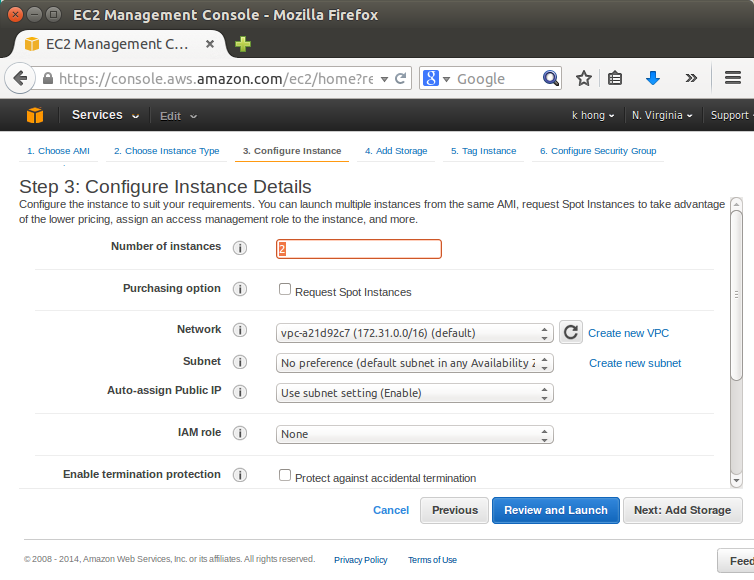Go to step 5 Tag Instance
The image size is (754, 580).
click(483, 151)
